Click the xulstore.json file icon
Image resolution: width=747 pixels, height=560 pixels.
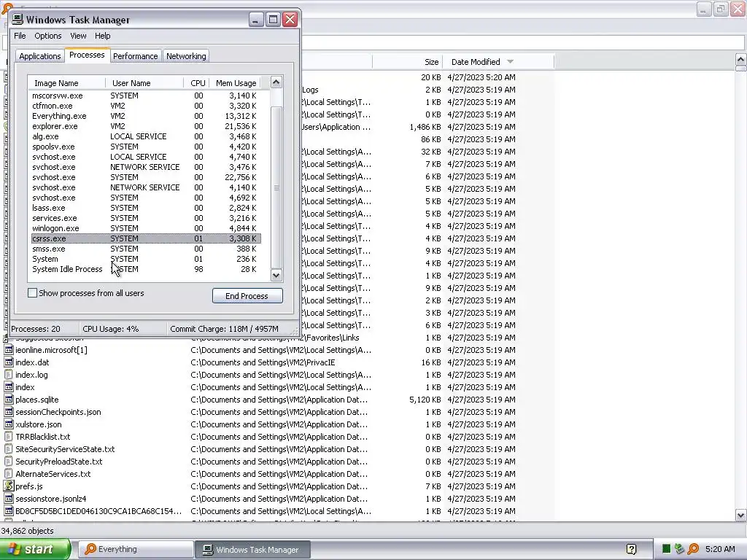[9, 424]
